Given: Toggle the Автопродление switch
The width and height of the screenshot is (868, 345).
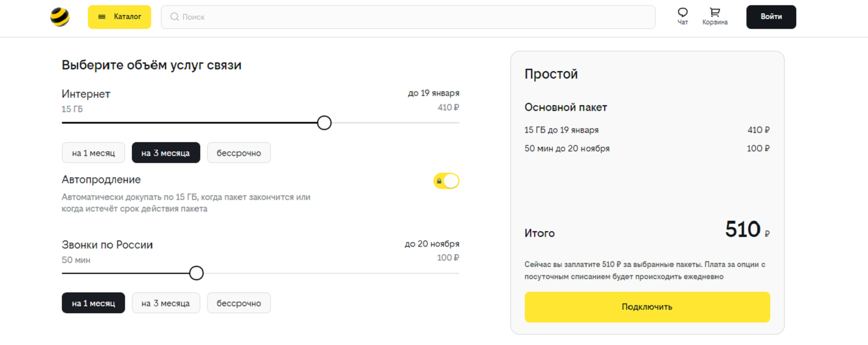Looking at the screenshot, I should (446, 181).
